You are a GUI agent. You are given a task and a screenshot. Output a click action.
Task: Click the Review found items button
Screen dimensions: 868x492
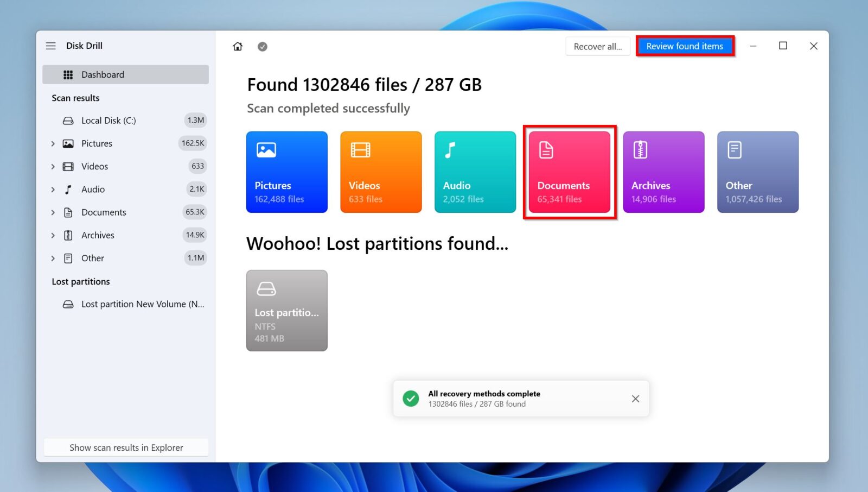coord(685,46)
